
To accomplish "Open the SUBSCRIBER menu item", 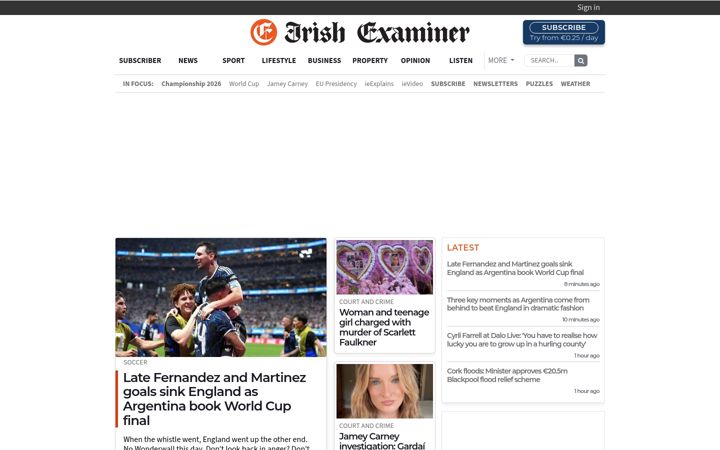I will [140, 61].
